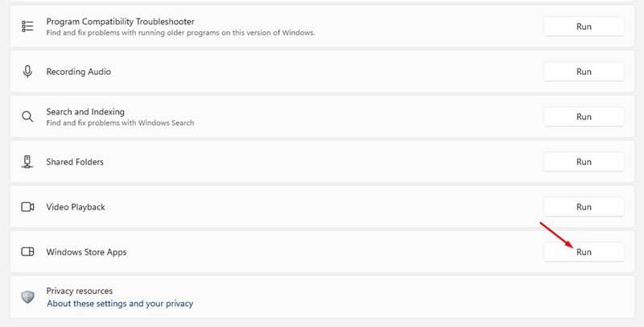Click the Shared Folders network icon
This screenshot has width=644, height=327.
(27, 162)
